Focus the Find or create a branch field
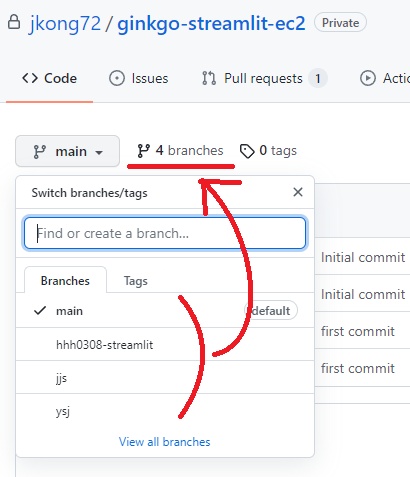The width and height of the screenshot is (410, 477). pos(165,233)
